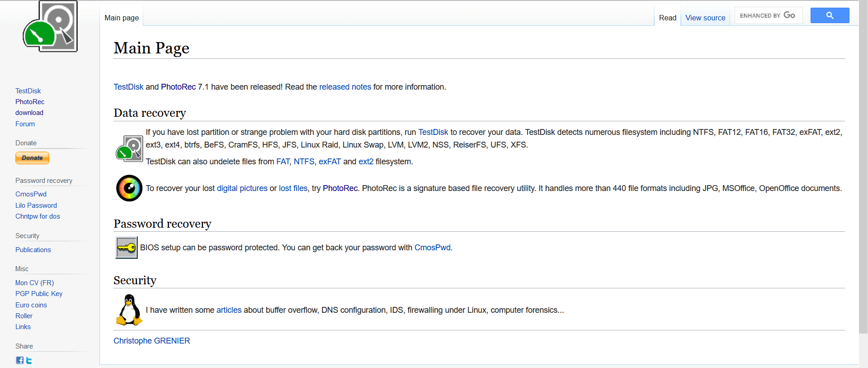The height and width of the screenshot is (368, 868).
Task: Select the Read tab
Action: coord(668,18)
